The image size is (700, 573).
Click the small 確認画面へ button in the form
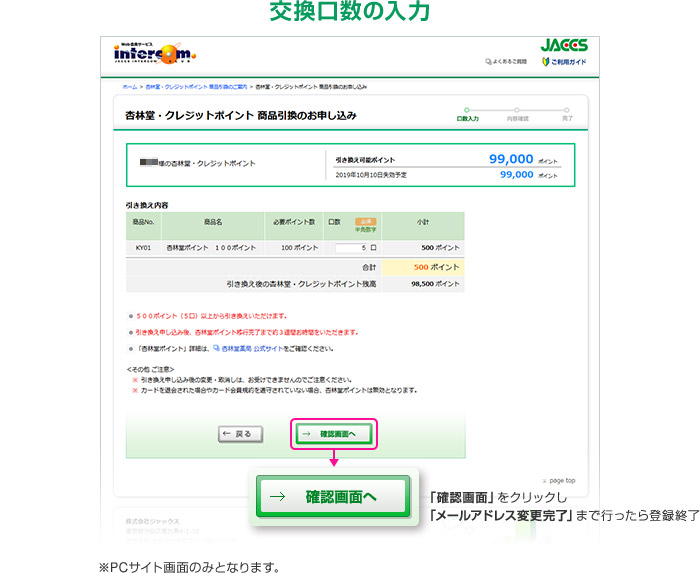334,434
